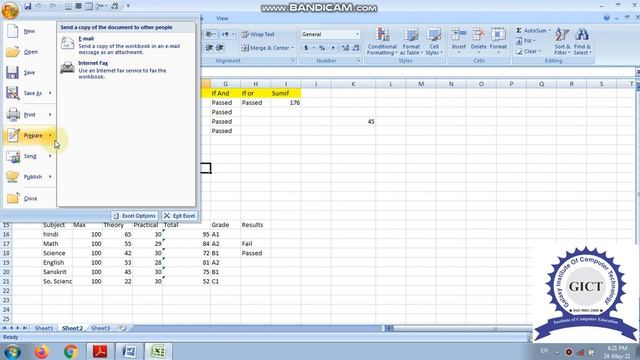Open Find & Select menu
640x360 pixels.
point(582,42)
